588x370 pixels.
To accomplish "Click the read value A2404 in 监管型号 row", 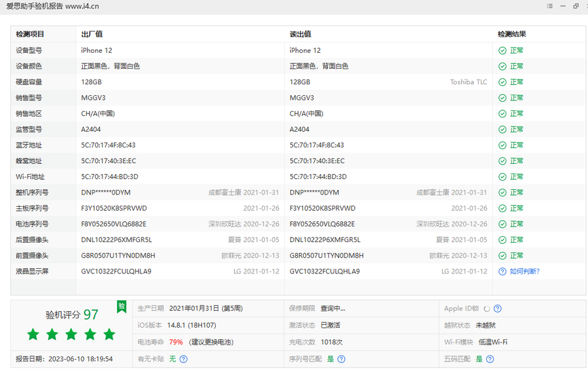I will coord(299,130).
